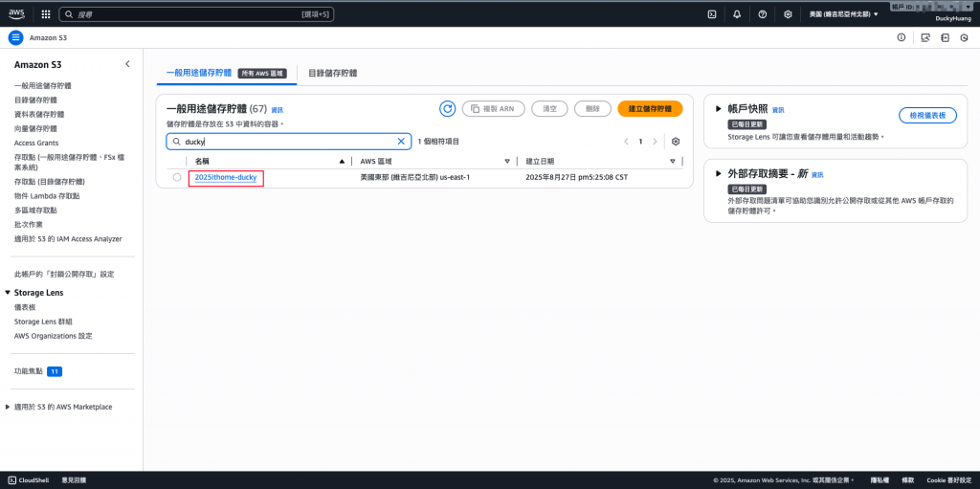Open the AWS logo home link
980x489 pixels.
16,13
